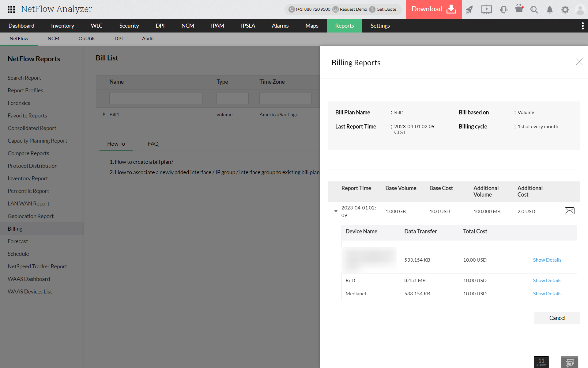Open the three-dot overflow menu in the navbar
Image resolution: width=588 pixels, height=368 pixels.
click(583, 26)
